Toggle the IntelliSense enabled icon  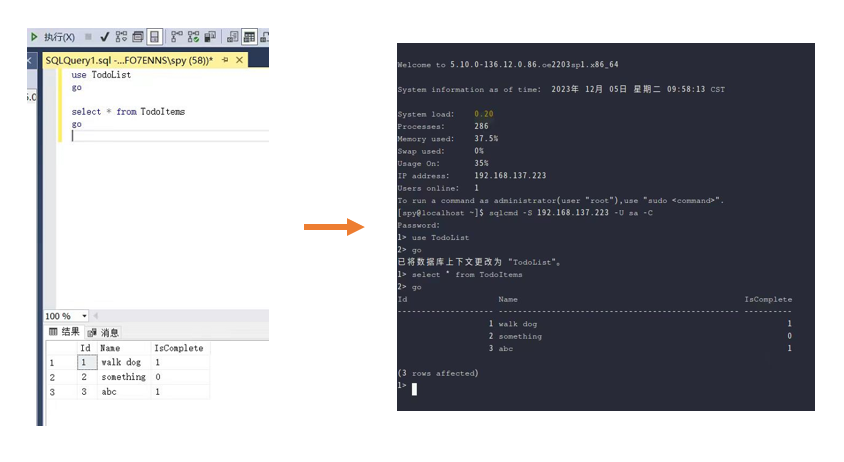[x=155, y=37]
